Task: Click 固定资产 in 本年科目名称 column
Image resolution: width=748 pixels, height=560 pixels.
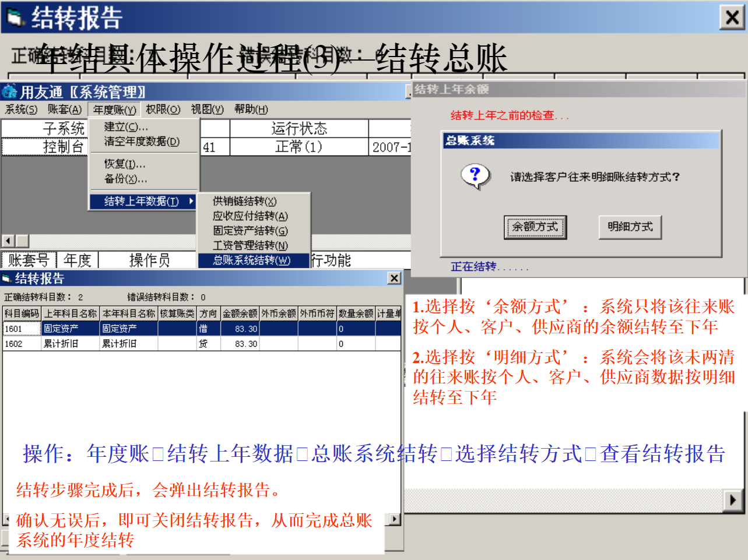Action: (x=129, y=329)
